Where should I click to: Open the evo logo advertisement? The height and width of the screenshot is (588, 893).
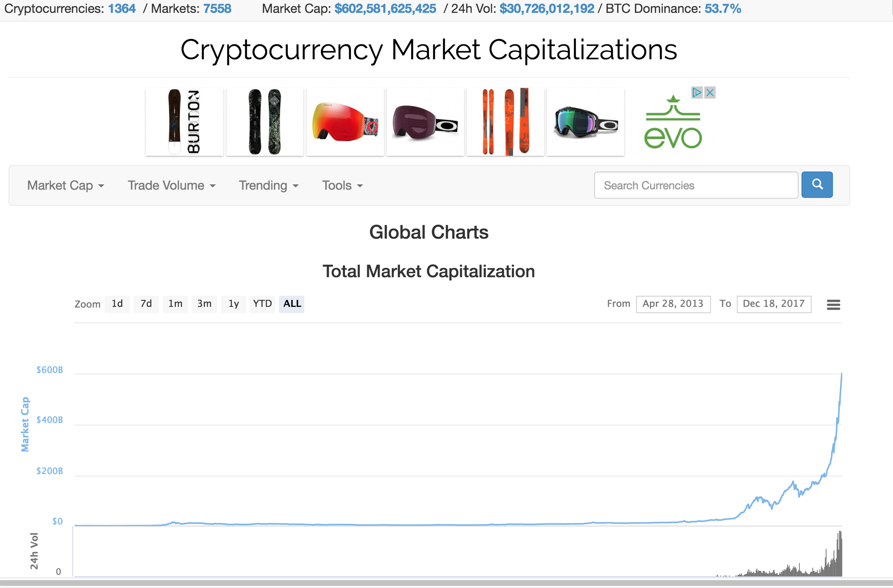(673, 122)
